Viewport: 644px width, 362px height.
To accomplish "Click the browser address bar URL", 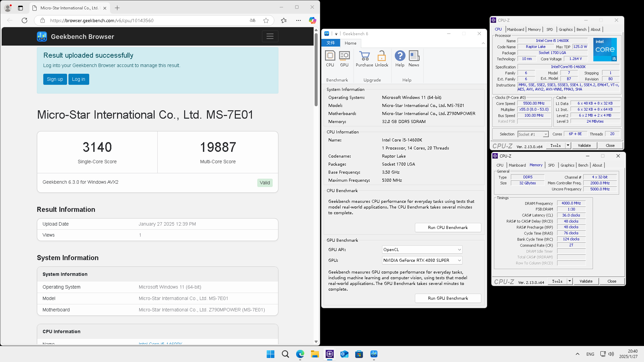I will tap(102, 20).
